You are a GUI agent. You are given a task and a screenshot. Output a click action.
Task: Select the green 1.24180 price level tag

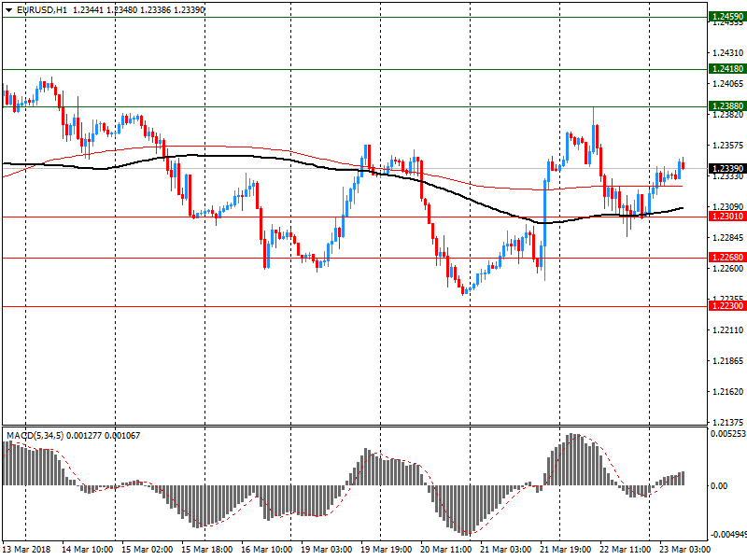coord(726,69)
